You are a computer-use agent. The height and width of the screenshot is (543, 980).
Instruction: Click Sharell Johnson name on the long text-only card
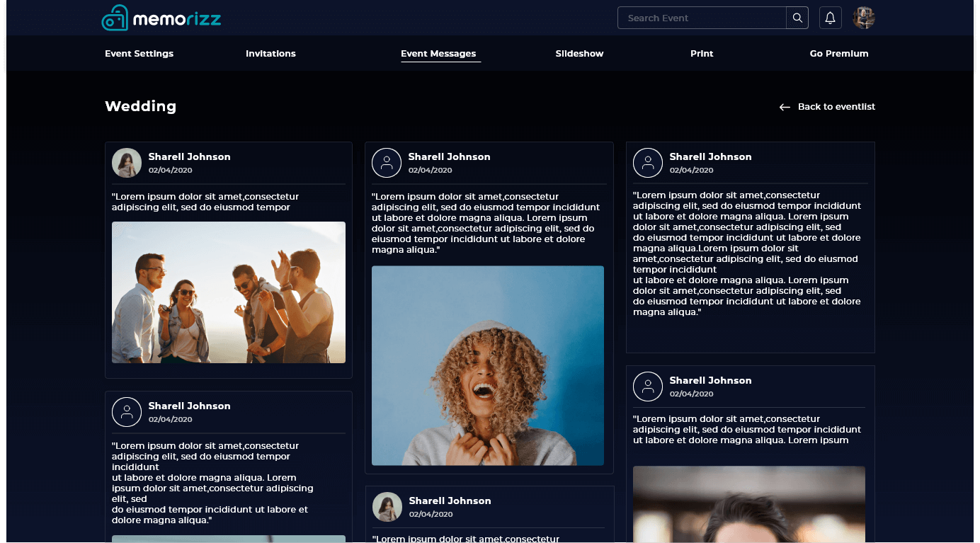(x=710, y=156)
